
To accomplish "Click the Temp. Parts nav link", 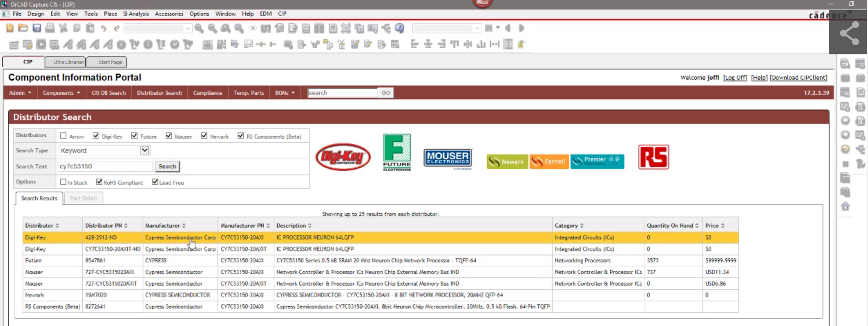I will pyautogui.click(x=249, y=93).
